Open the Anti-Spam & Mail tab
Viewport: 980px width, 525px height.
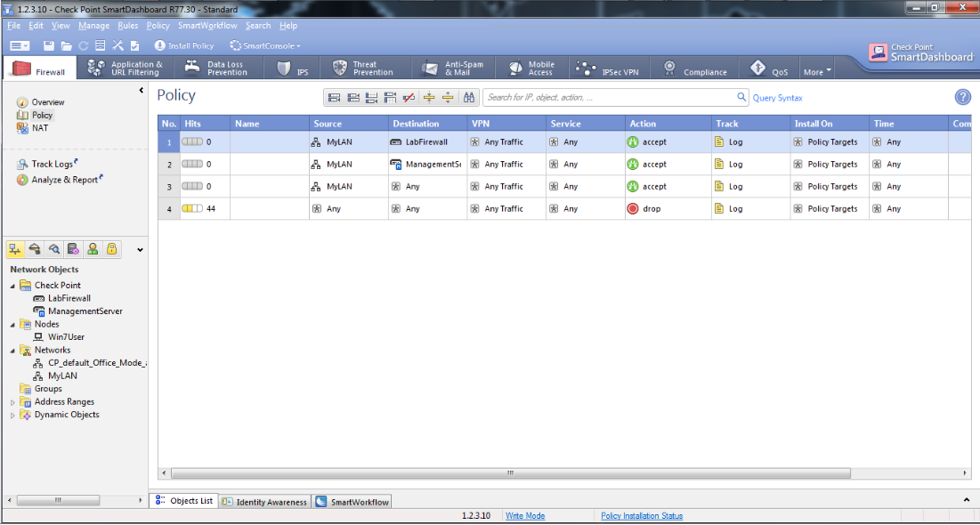(x=452, y=69)
